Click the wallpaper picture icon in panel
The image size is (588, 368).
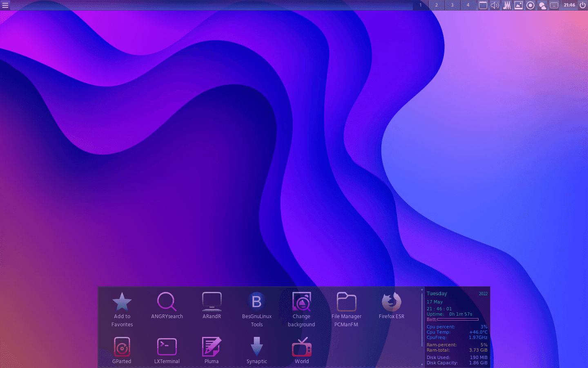tap(519, 5)
